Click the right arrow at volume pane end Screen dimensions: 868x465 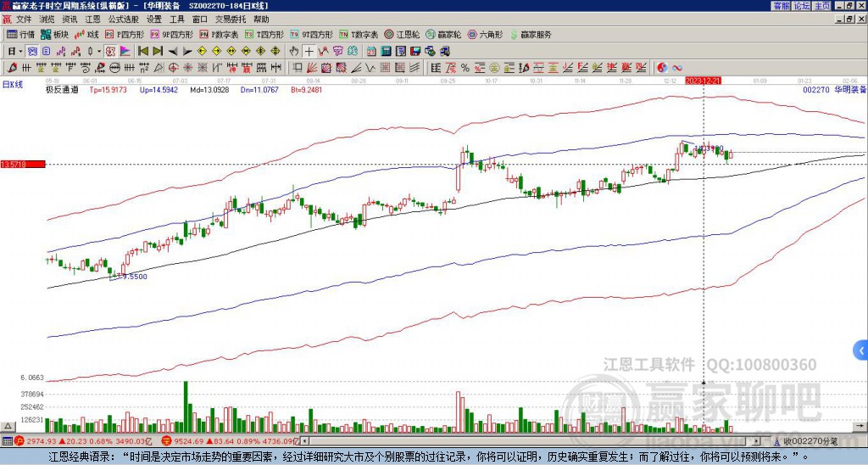[x=860, y=426]
